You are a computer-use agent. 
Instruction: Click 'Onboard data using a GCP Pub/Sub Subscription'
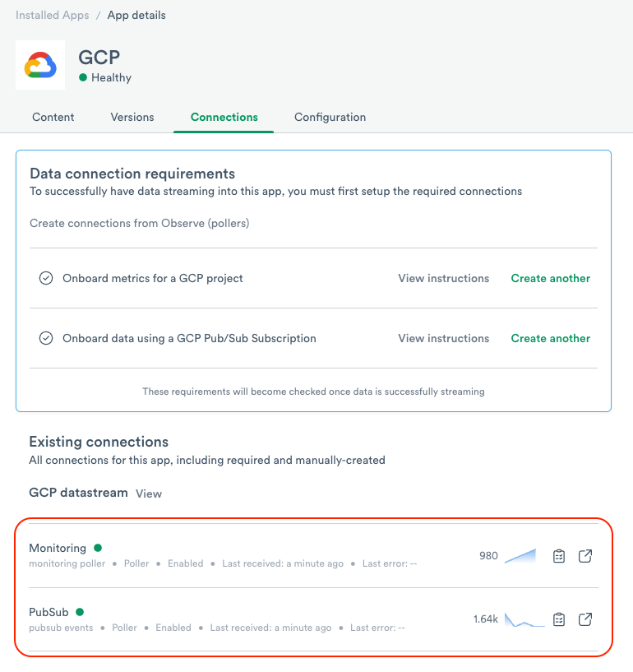click(x=189, y=339)
